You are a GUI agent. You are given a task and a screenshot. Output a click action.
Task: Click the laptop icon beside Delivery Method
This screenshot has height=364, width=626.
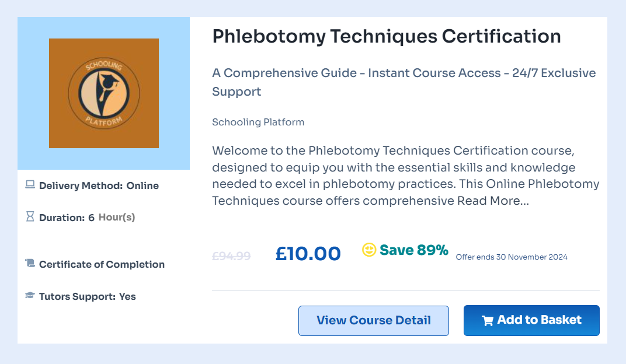coord(30,185)
